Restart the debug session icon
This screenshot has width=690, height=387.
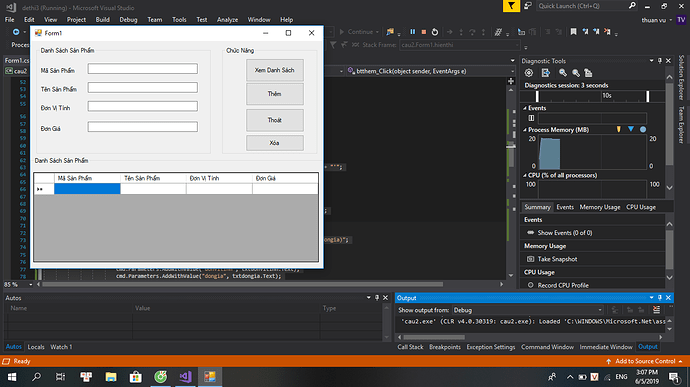(435, 32)
